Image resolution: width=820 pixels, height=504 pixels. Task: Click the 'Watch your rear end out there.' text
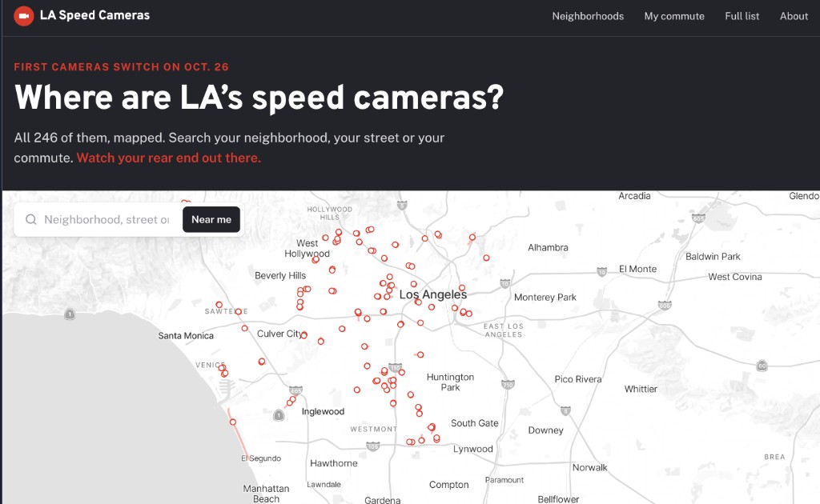point(168,158)
